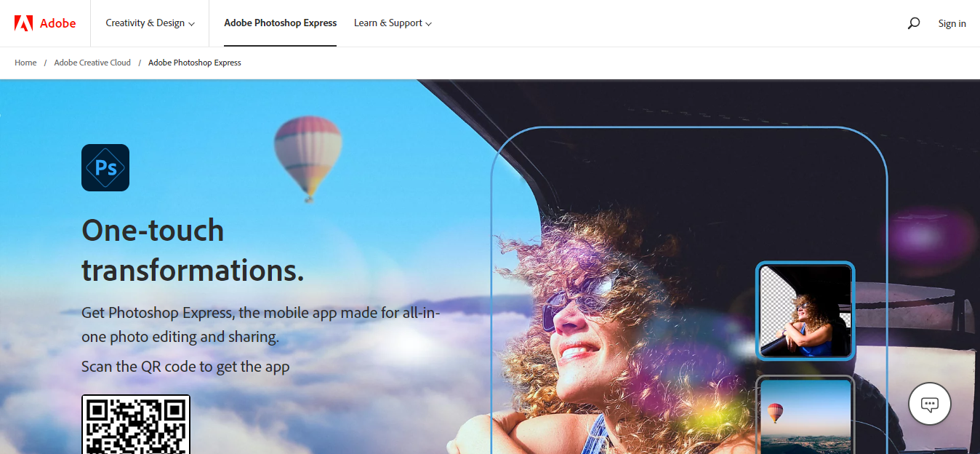Screen dimensions: 980x454
Task: Click the red Adobe logo icon
Action: tap(23, 23)
